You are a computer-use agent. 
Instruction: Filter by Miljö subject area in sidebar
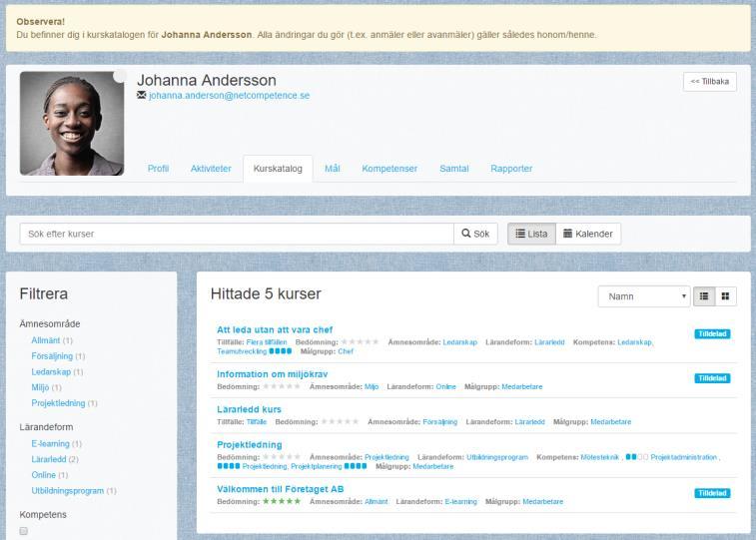coord(40,387)
